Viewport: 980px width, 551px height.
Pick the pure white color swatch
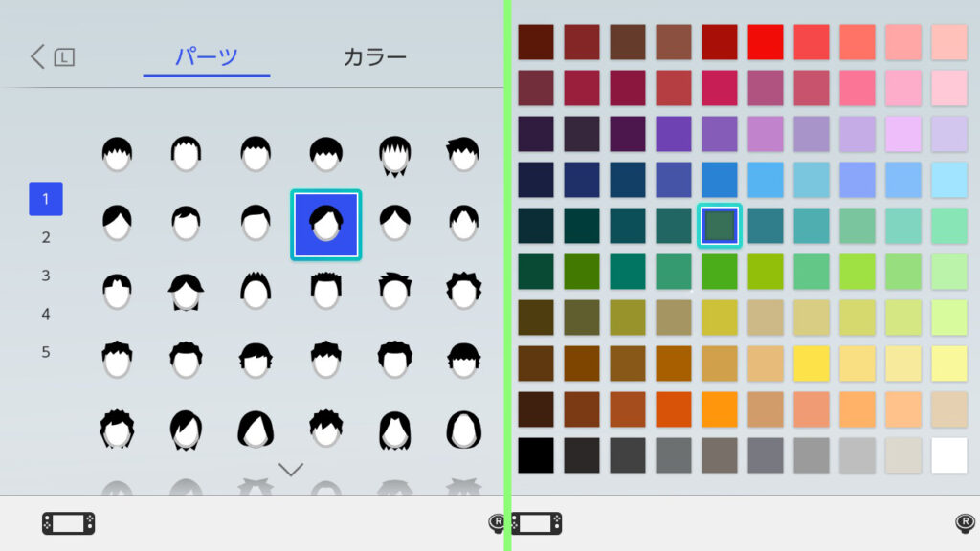[948, 455]
